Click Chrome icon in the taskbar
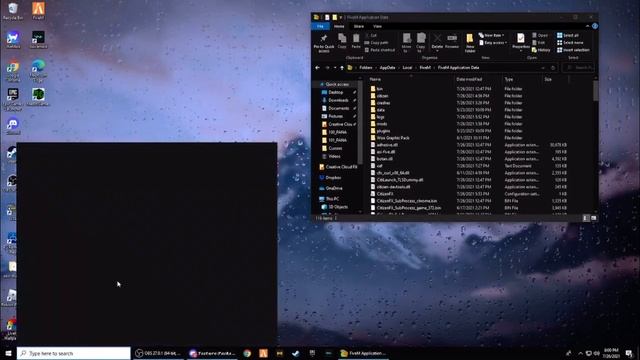Image resolution: width=640 pixels, height=360 pixels. pyautogui.click(x=247, y=353)
